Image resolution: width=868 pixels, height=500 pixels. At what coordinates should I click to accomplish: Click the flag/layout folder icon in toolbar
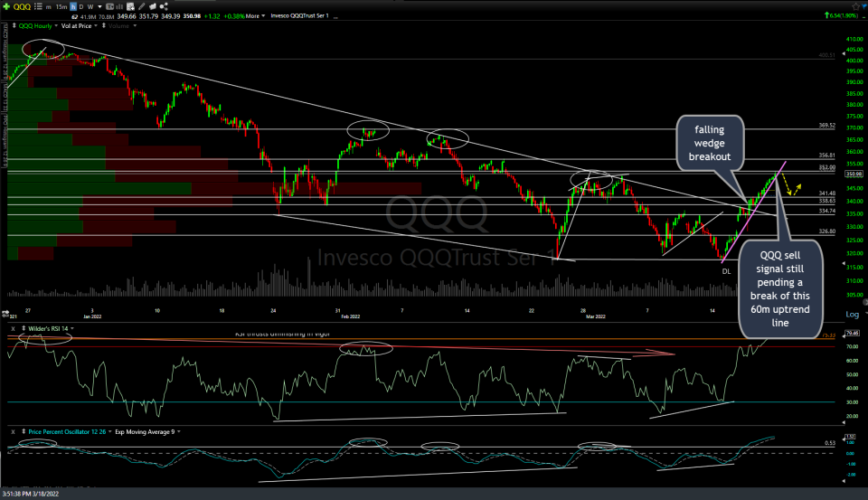coord(153,6)
